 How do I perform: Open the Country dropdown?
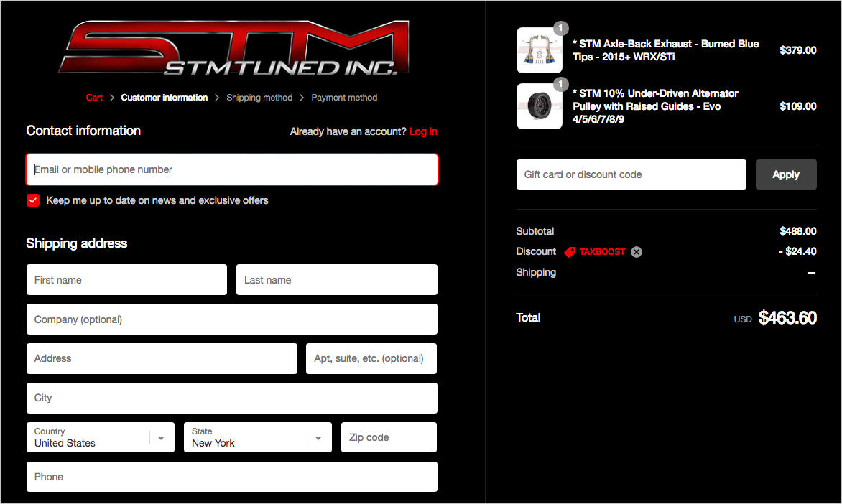101,437
